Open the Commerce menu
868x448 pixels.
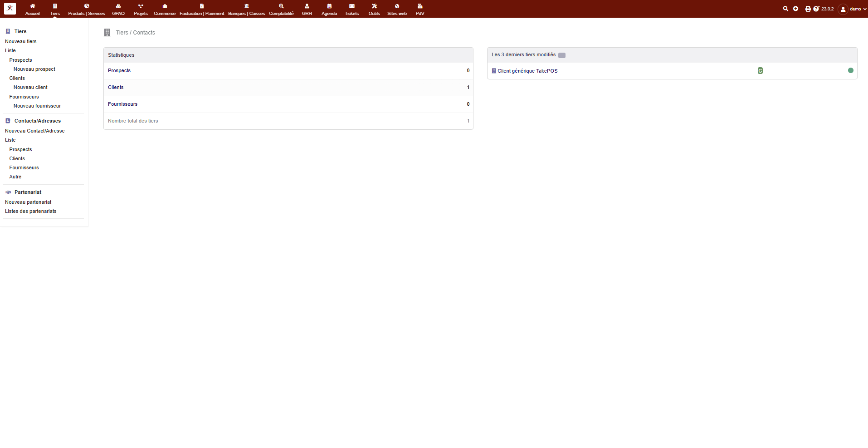pos(165,9)
